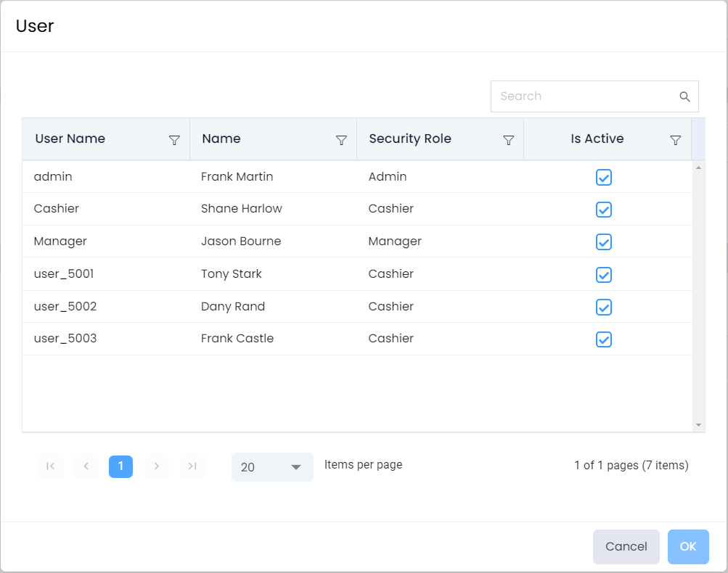728x573 pixels.
Task: Click the search magnifier icon
Action: click(x=684, y=96)
